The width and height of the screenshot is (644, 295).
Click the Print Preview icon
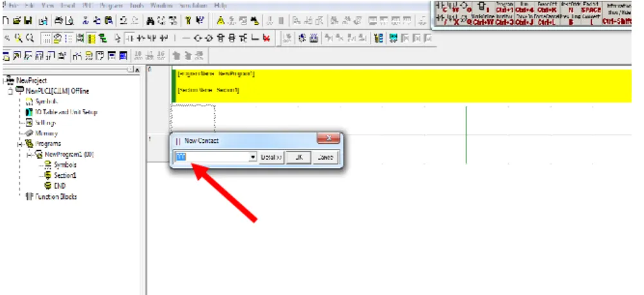click(69, 20)
